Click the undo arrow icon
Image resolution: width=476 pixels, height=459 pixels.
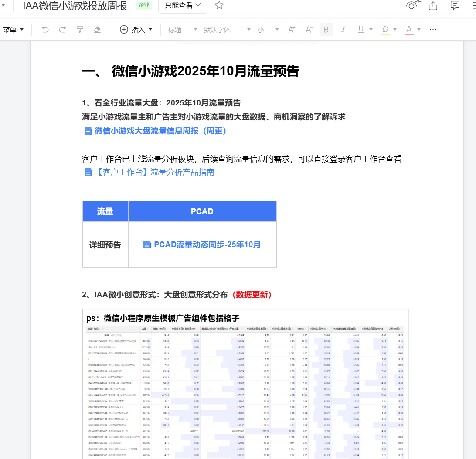tap(45, 30)
